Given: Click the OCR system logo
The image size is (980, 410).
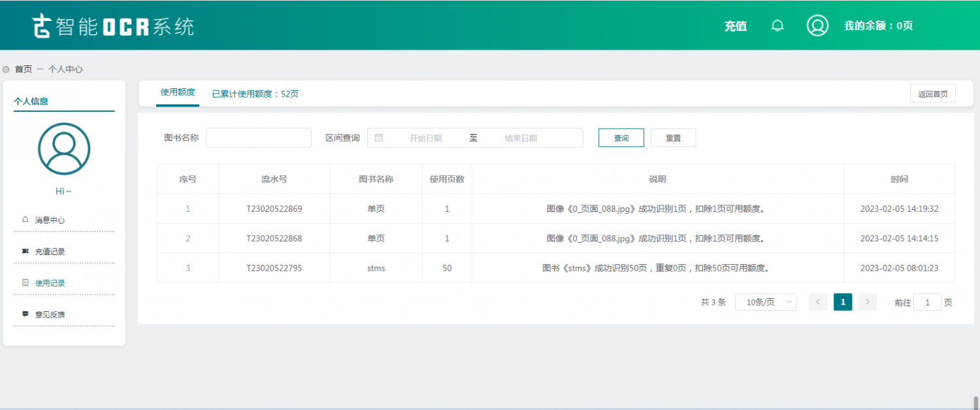Looking at the screenshot, I should click(114, 26).
